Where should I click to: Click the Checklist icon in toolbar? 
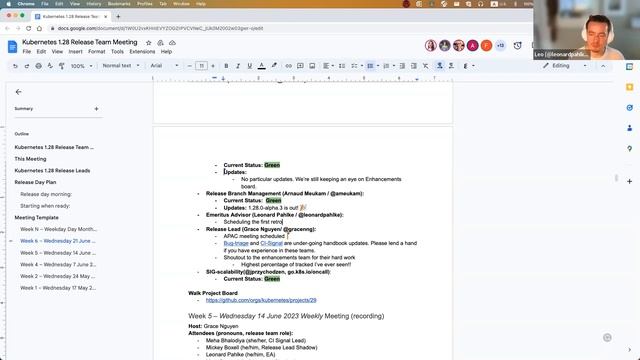coord(354,66)
